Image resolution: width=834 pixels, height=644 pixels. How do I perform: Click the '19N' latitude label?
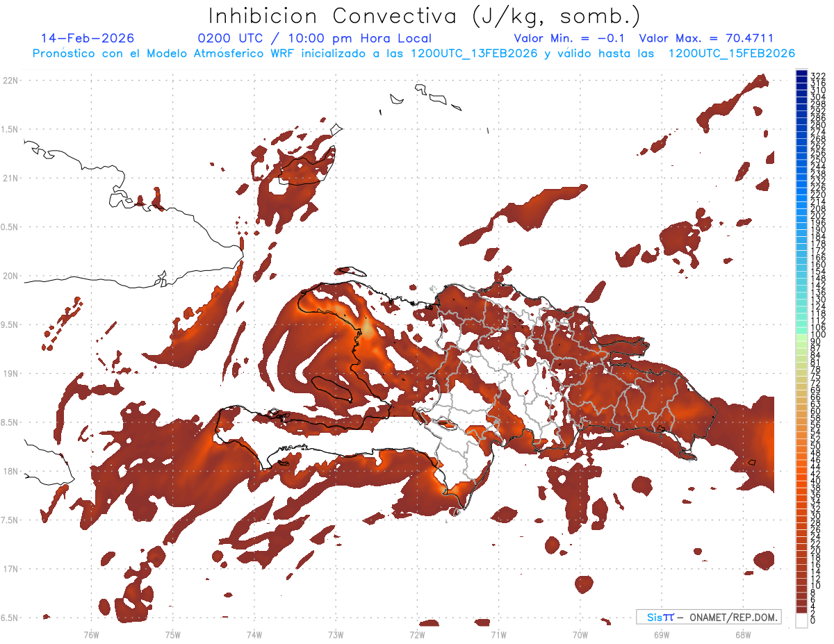(x=10, y=374)
